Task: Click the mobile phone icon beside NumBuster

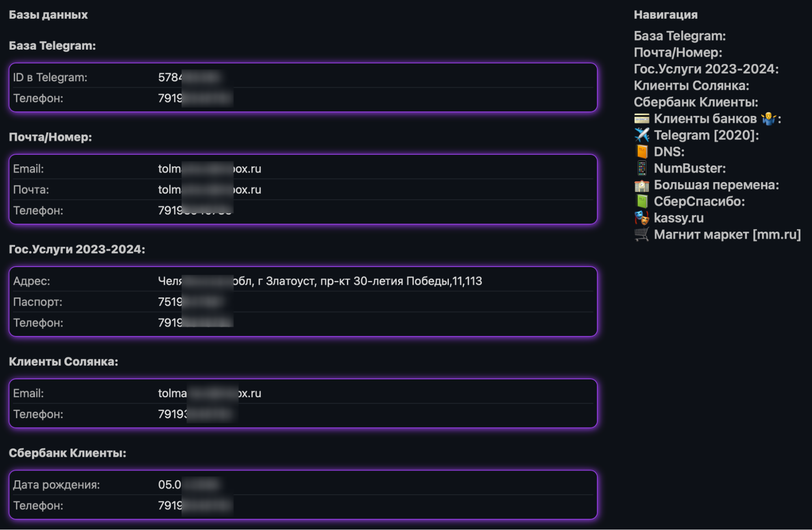Action: coord(642,168)
